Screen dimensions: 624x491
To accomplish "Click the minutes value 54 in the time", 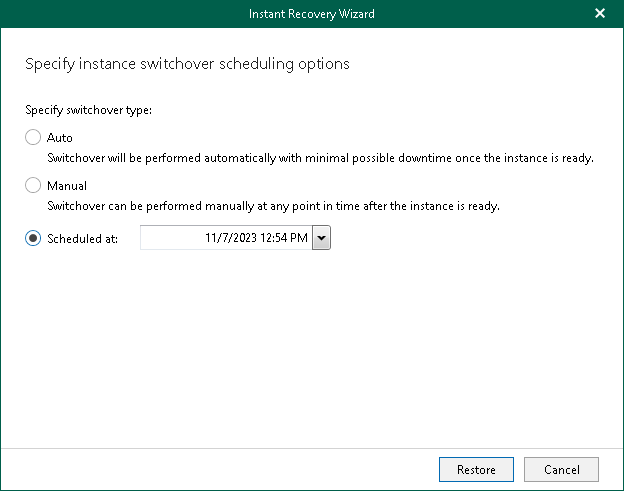I will pos(281,238).
